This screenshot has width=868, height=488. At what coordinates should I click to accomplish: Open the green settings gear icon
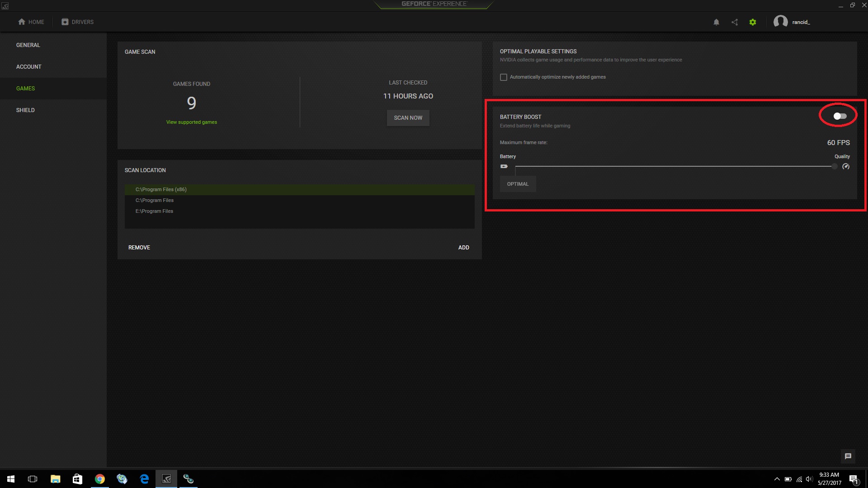coord(753,22)
